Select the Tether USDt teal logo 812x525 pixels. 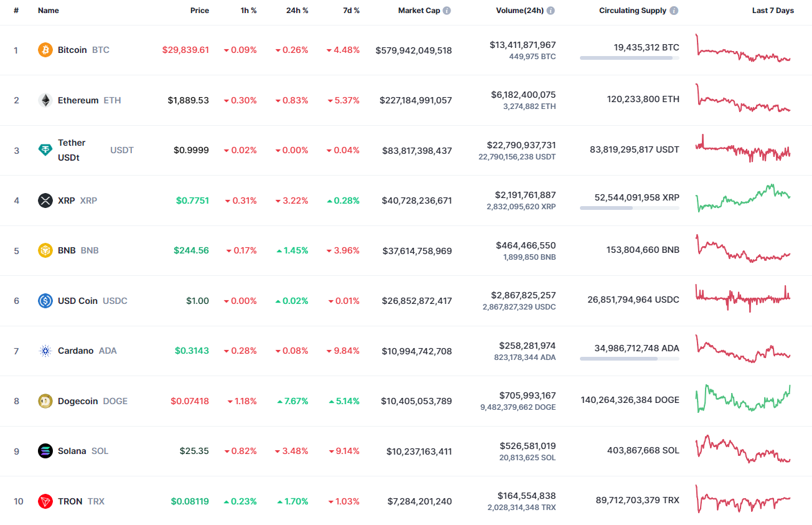click(45, 150)
